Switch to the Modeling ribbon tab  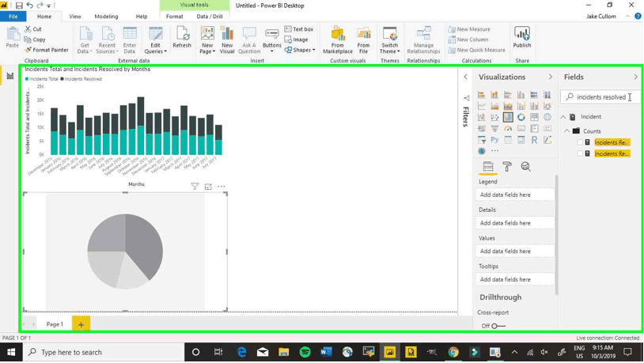106,17
